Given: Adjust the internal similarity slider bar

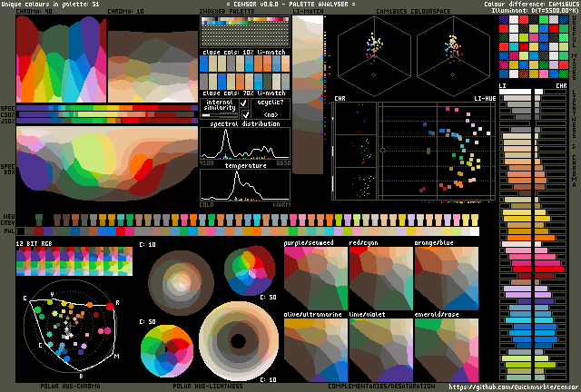Looking at the screenshot, I should [218, 115].
